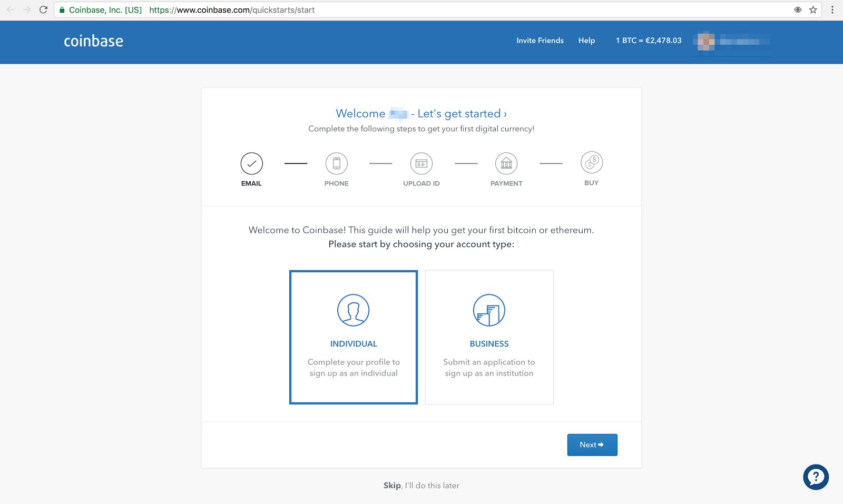Viewport: 843px width, 504px height.
Task: Click 'Submit an application to sign up' description
Action: [x=489, y=368]
